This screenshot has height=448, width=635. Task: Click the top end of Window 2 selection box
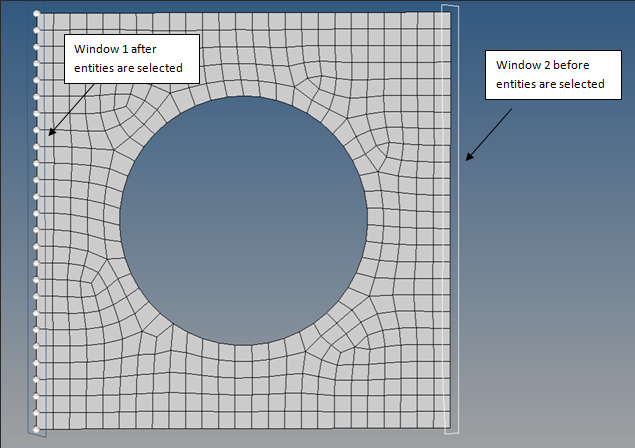(452, 7)
